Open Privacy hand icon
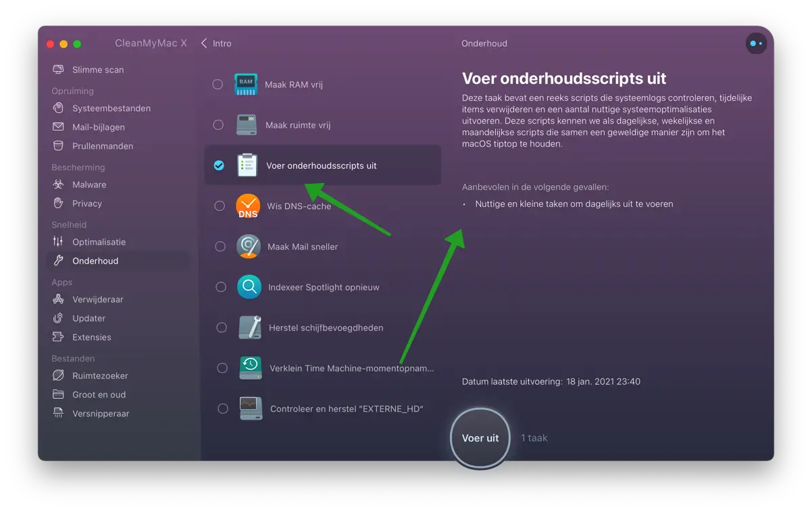 pos(59,203)
